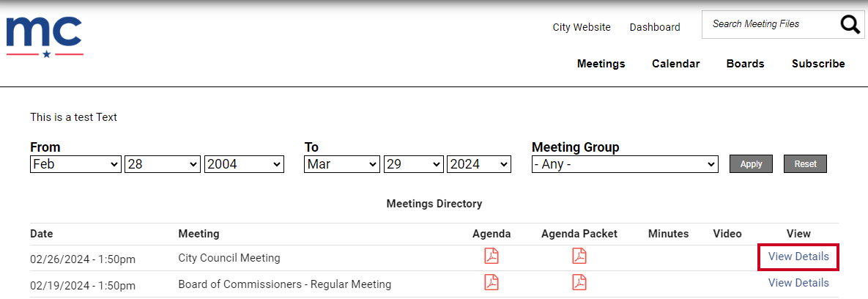Expand the From month dropdown showing Feb
The width and height of the screenshot is (868, 299).
point(75,164)
